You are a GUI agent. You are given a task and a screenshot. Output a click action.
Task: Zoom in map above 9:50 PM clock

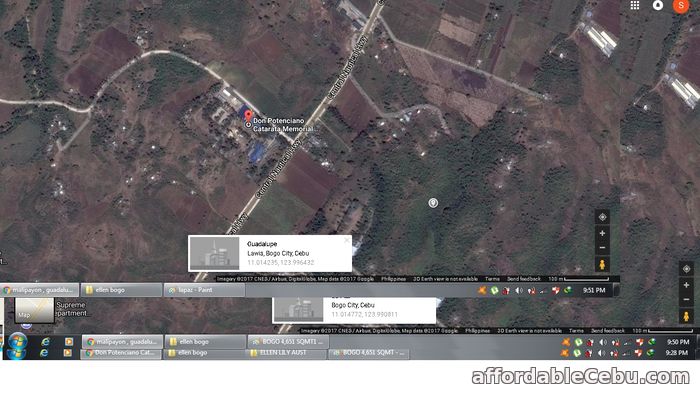(687, 285)
